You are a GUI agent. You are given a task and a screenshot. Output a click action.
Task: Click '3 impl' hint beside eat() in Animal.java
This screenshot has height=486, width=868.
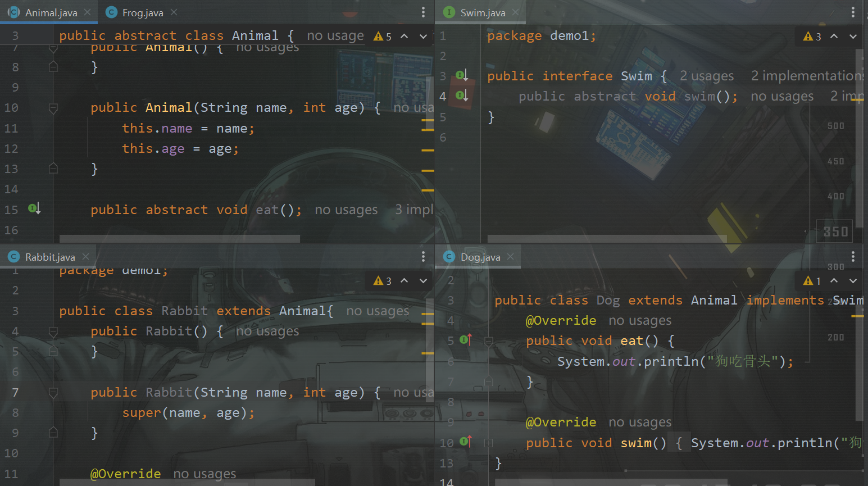tap(414, 210)
